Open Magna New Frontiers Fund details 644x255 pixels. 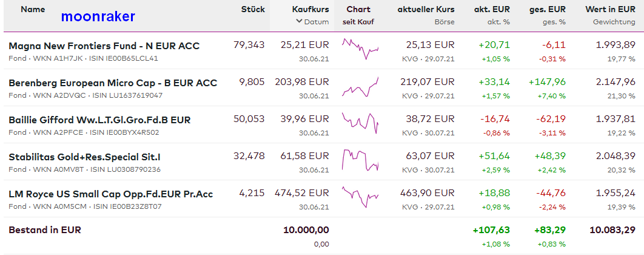click(104, 46)
